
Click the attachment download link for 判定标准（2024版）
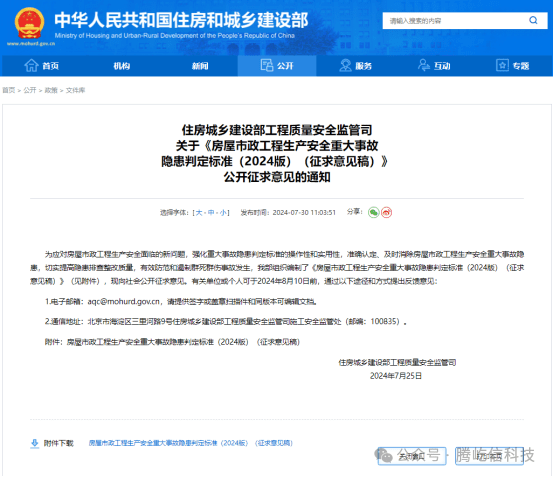point(190,443)
